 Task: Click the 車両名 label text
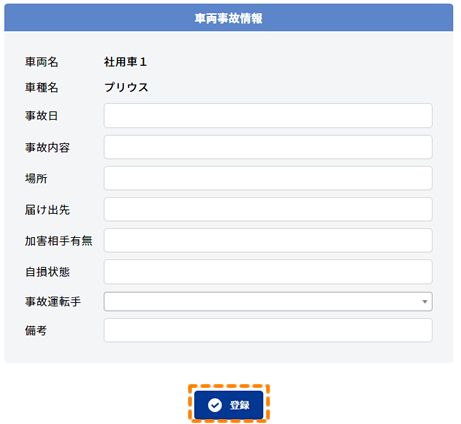(x=42, y=62)
